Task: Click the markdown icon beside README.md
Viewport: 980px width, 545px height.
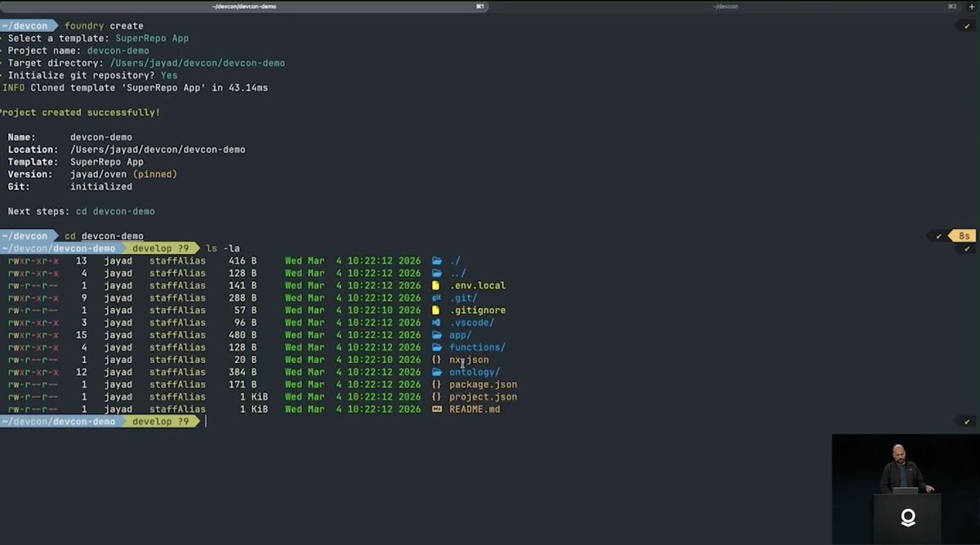Action: pyautogui.click(x=437, y=409)
